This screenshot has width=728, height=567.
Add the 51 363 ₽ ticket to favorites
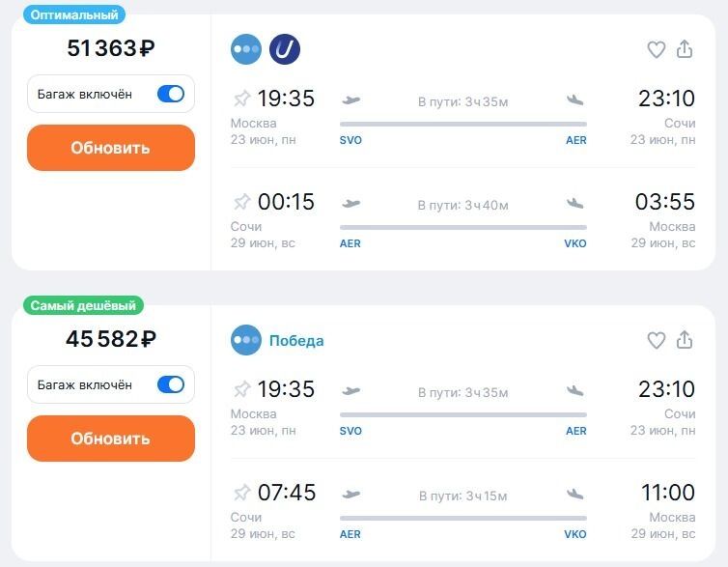pos(656,49)
